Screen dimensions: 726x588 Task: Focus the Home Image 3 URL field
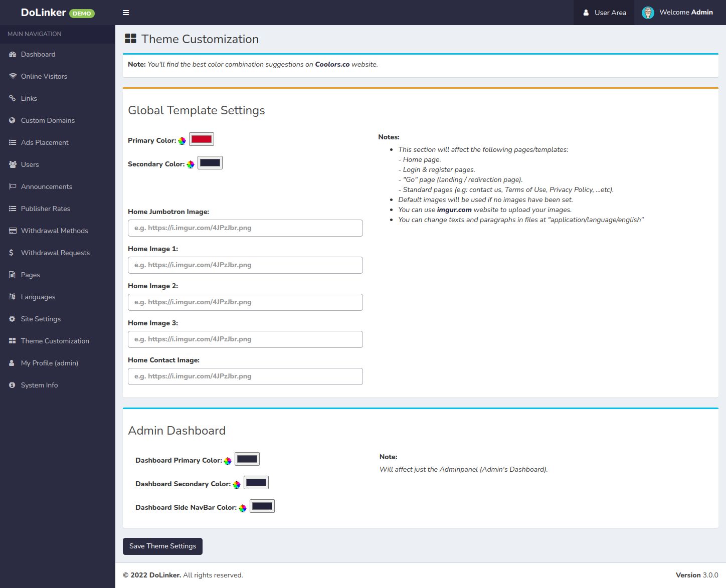[x=245, y=339]
